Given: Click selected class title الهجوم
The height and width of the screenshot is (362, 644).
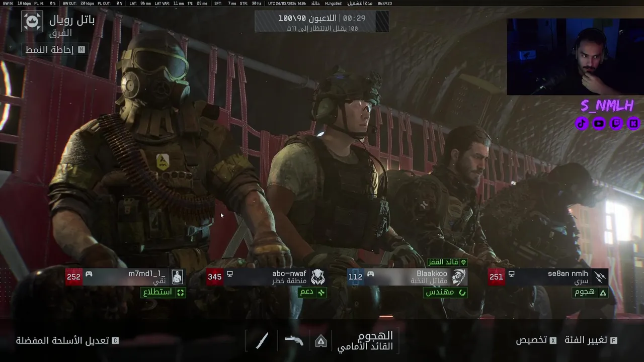Looking at the screenshot, I should pos(375,335).
